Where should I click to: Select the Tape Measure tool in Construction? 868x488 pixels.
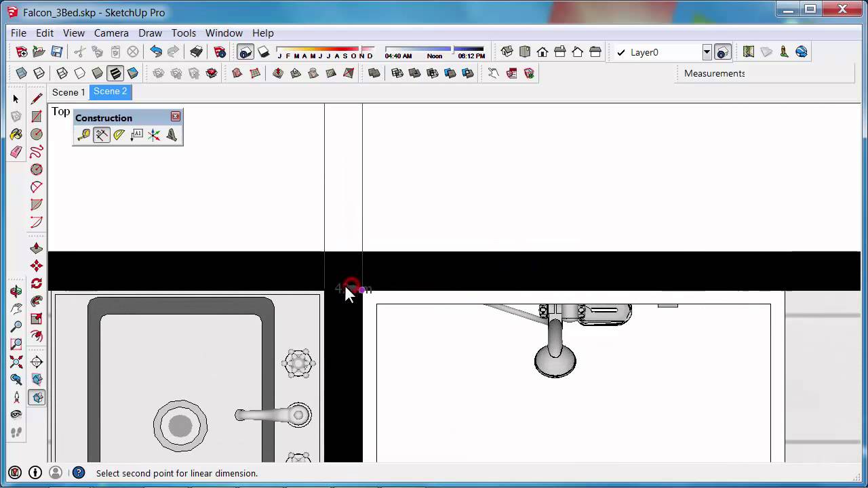[83, 135]
